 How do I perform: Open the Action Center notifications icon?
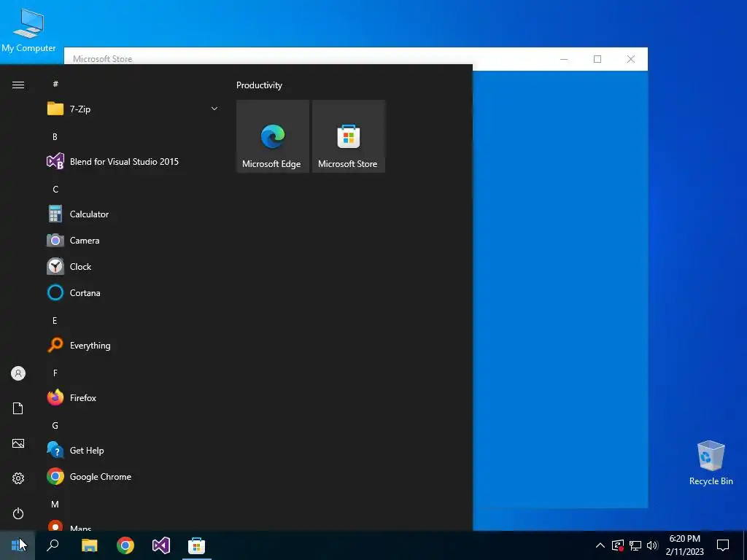[723, 545]
